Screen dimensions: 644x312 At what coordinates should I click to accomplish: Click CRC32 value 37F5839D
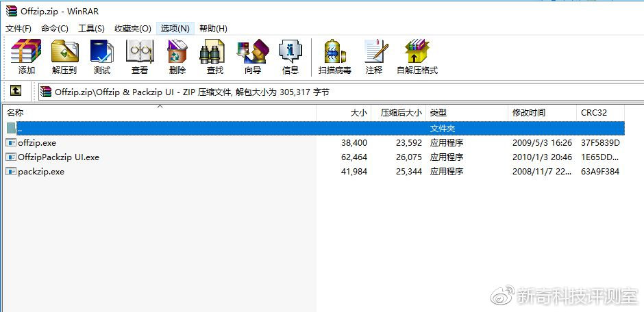(600, 143)
